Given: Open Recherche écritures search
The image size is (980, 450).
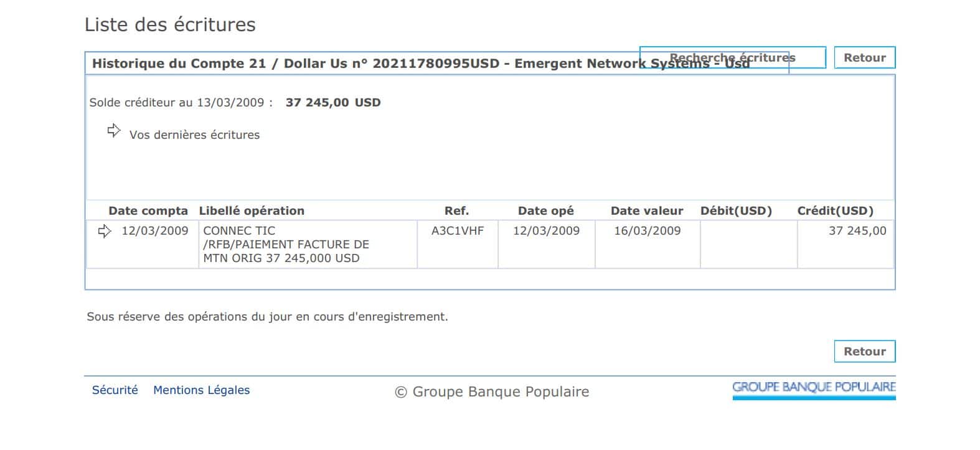Looking at the screenshot, I should [x=732, y=57].
